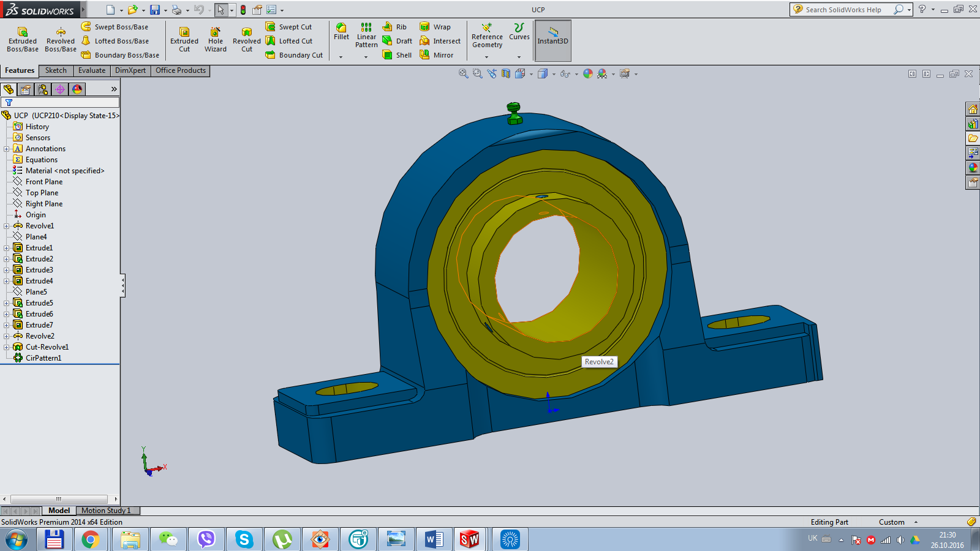Select the Shell tool

click(x=397, y=55)
